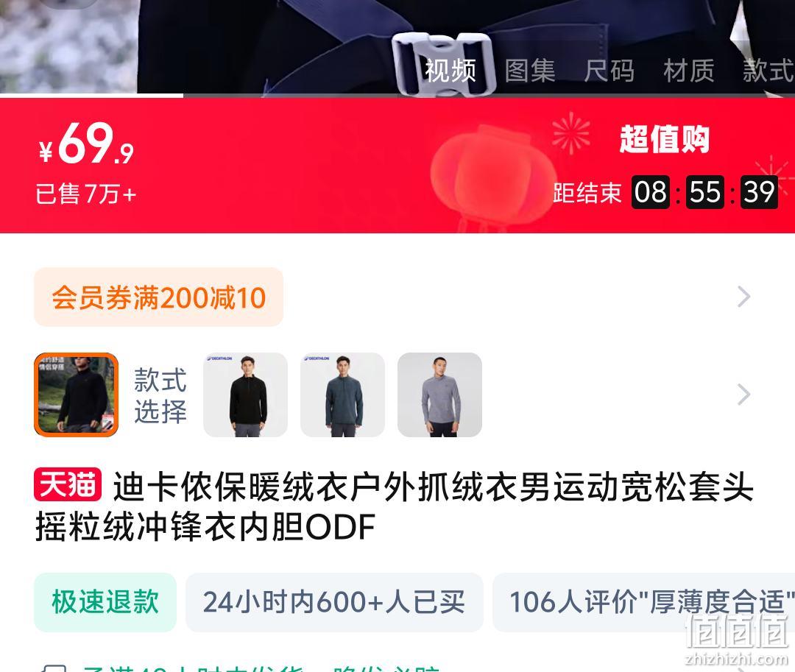Image resolution: width=795 pixels, height=672 pixels.
Task: Expand the style selection row chevron
Action: click(743, 395)
